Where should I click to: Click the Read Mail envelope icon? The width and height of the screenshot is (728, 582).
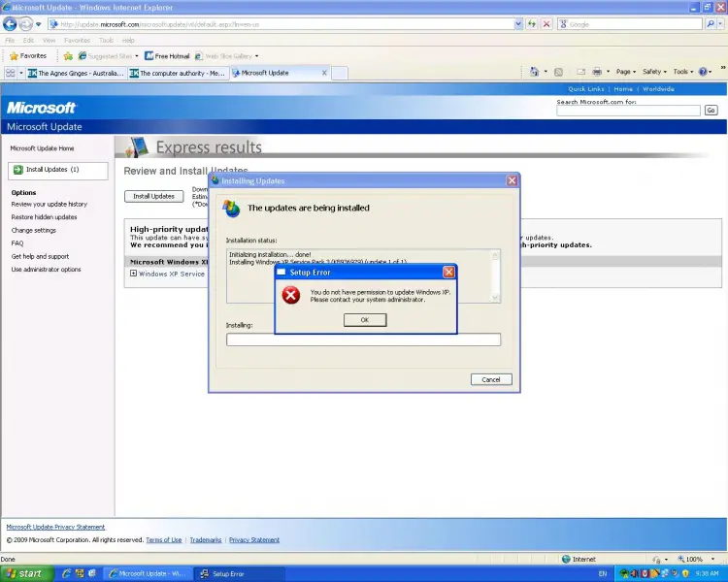(580, 72)
